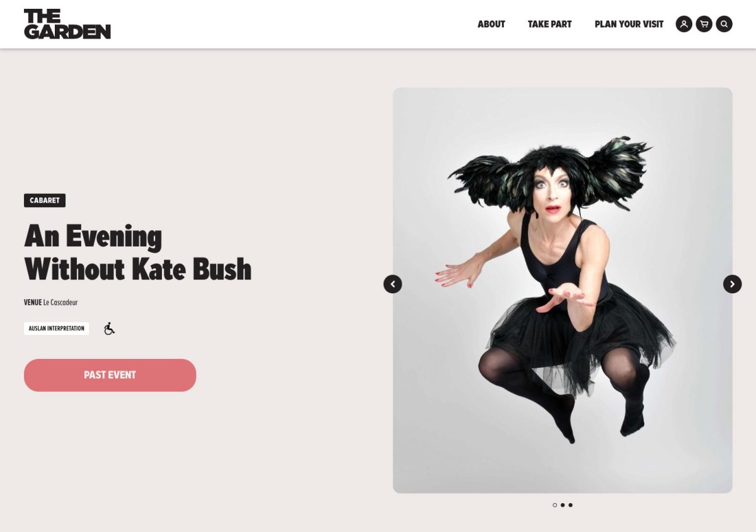This screenshot has width=756, height=532.
Task: Select the second carousel dot
Action: pos(563,505)
